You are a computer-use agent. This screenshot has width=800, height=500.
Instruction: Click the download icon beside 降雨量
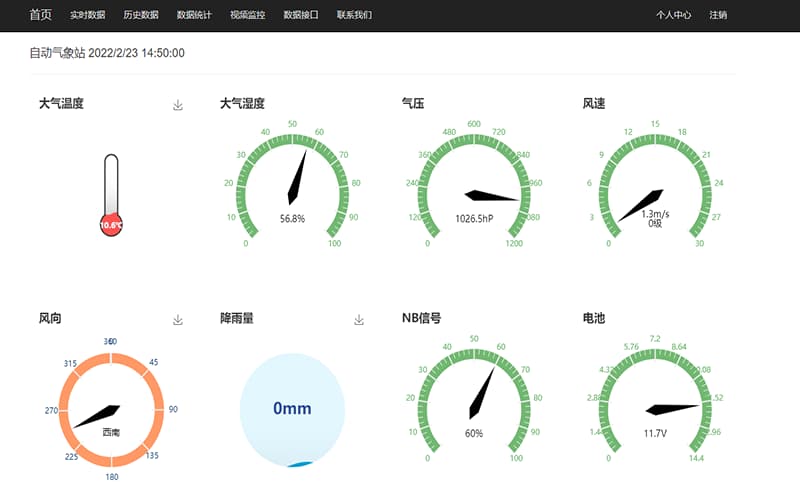point(359,320)
